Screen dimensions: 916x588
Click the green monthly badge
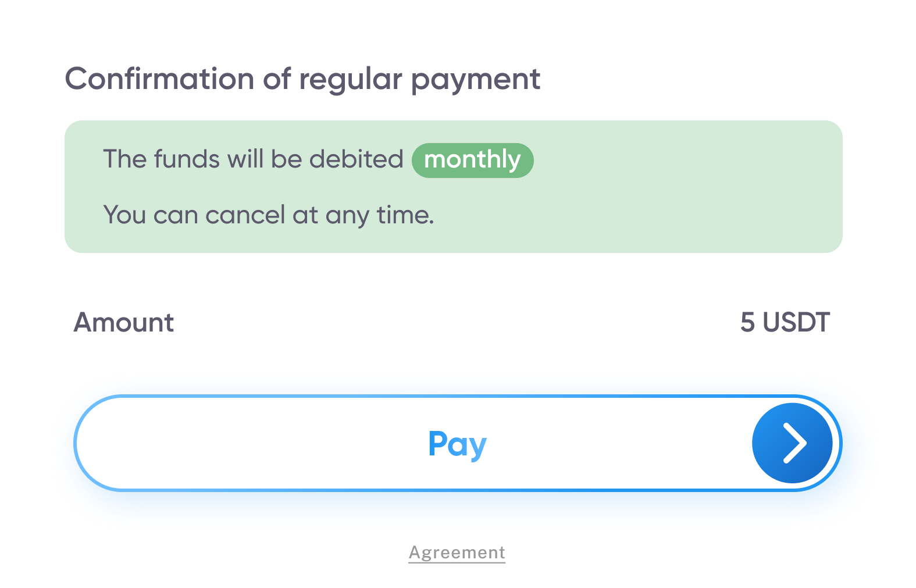tap(472, 160)
